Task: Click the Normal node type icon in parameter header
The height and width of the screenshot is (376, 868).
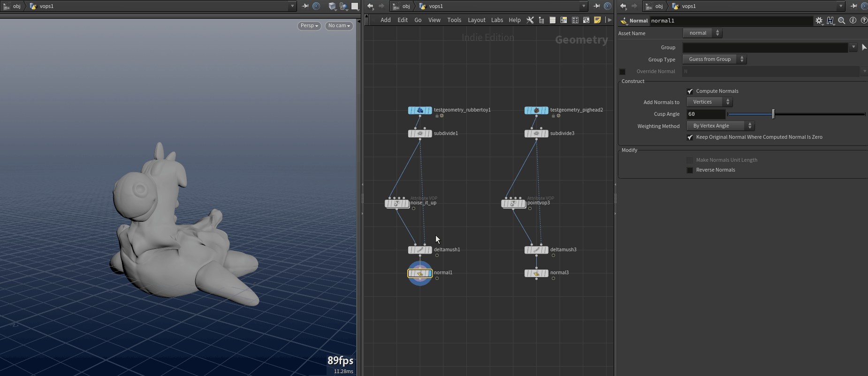Action: [x=624, y=21]
